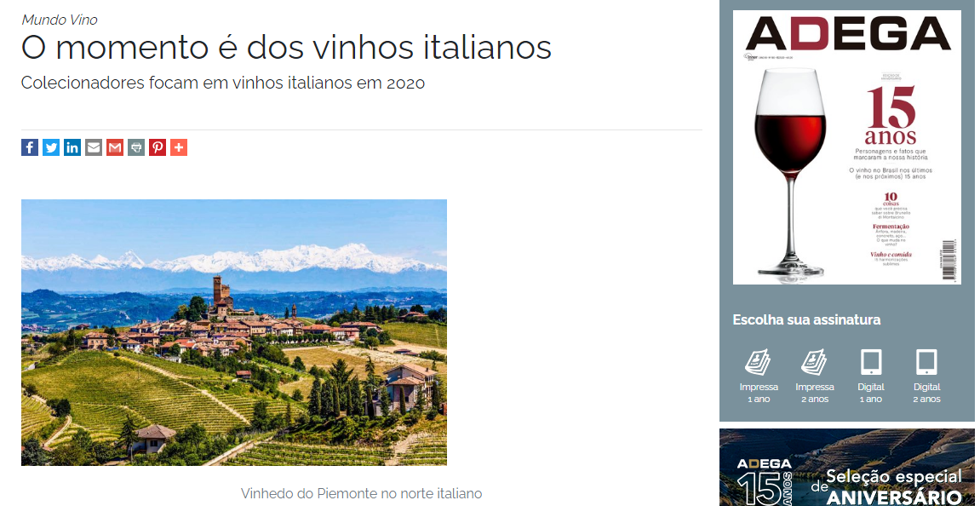This screenshot has height=506, width=980.
Task: Open the ADEGA magazine cover image
Action: 847,147
